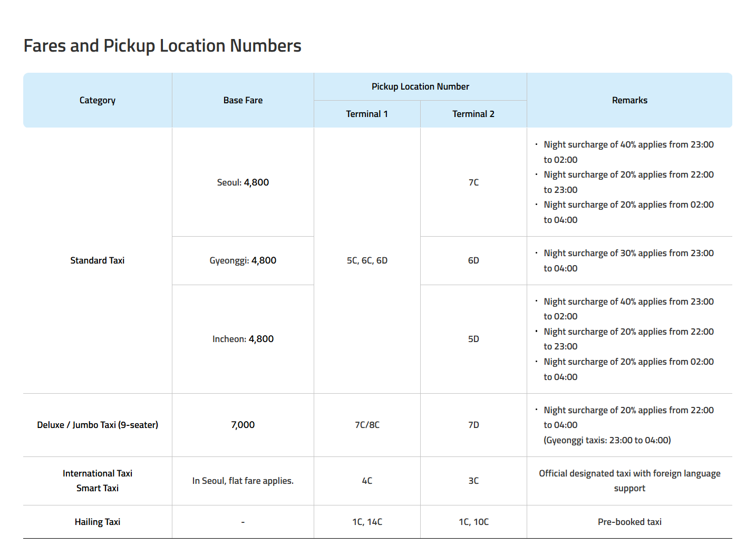Click Deluxe row's 20% surcharge from 22:00
The image size is (756, 545).
coord(628,417)
